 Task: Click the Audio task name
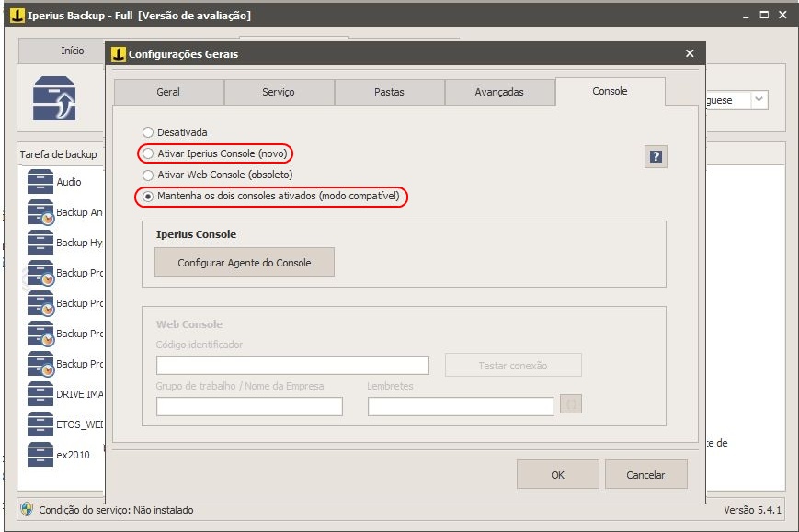[x=69, y=182]
